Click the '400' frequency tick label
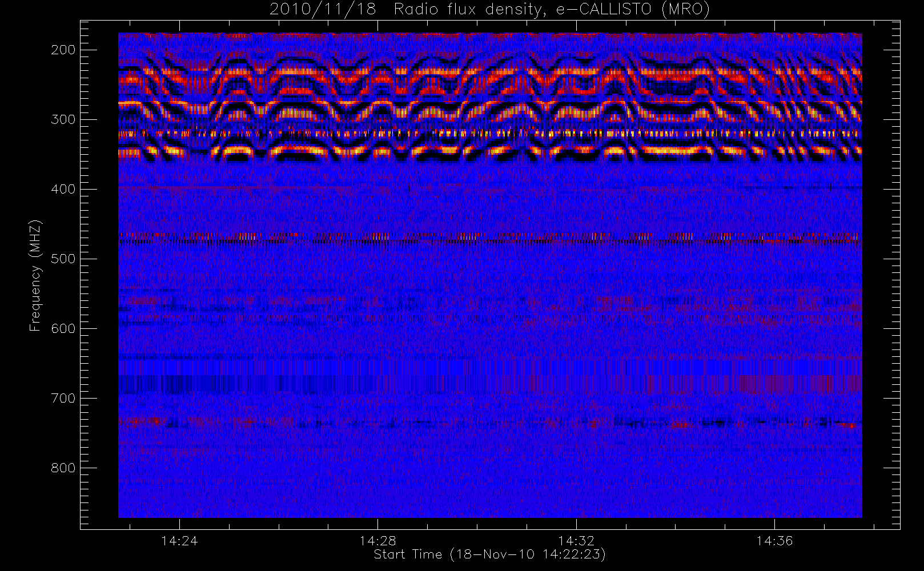Image resolution: width=924 pixels, height=571 pixels. click(63, 189)
